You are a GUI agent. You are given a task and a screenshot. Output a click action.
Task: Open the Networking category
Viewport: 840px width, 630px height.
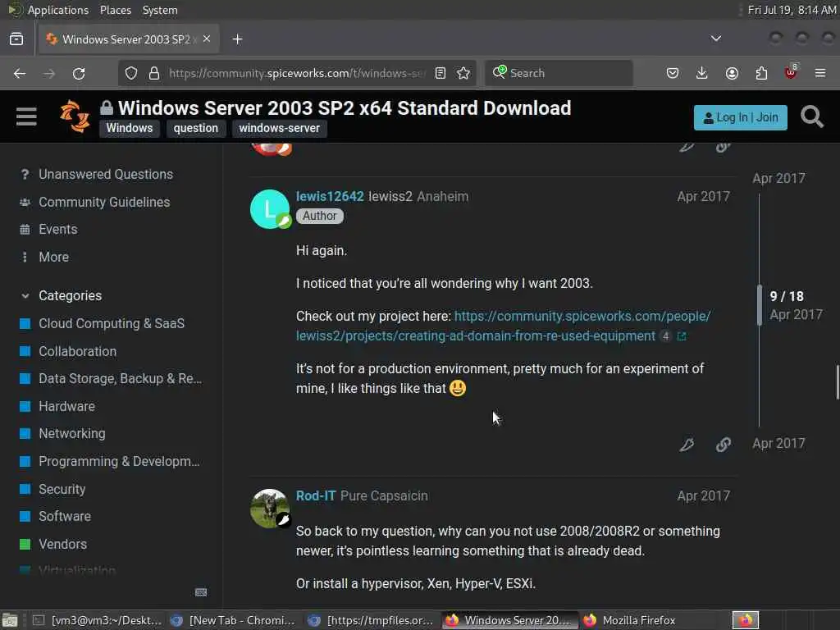72,433
